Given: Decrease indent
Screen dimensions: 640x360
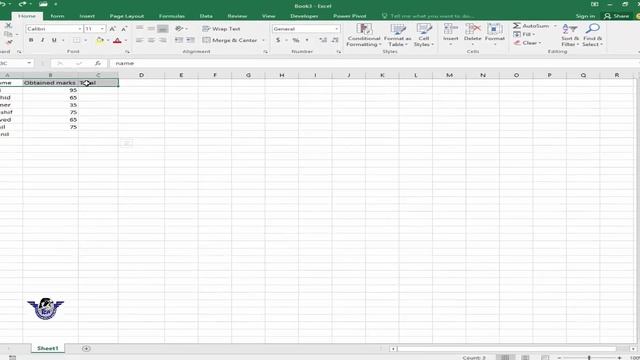Looking at the screenshot, I should [x=179, y=40].
